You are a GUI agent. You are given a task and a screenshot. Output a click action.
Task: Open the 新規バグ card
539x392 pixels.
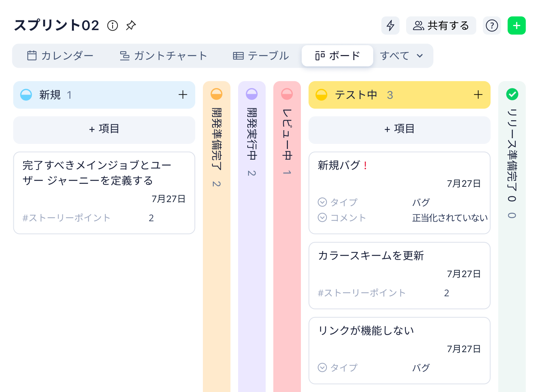[x=399, y=193]
